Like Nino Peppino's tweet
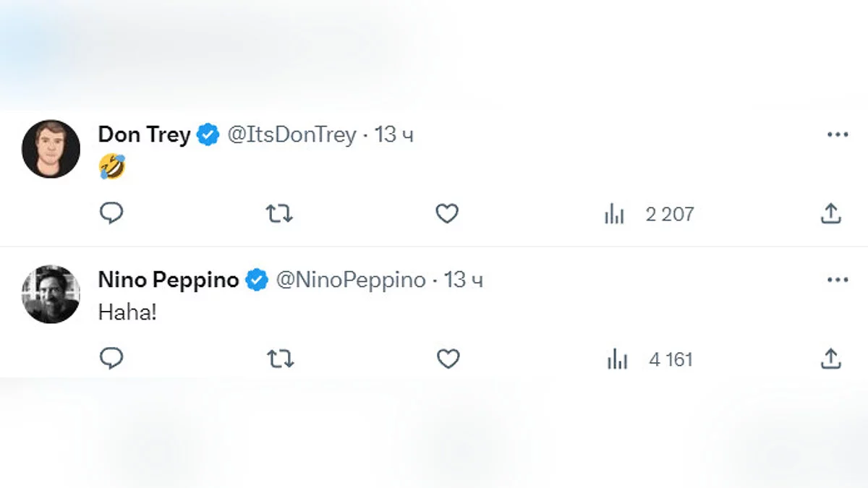Image resolution: width=868 pixels, height=488 pixels. pyautogui.click(x=448, y=359)
